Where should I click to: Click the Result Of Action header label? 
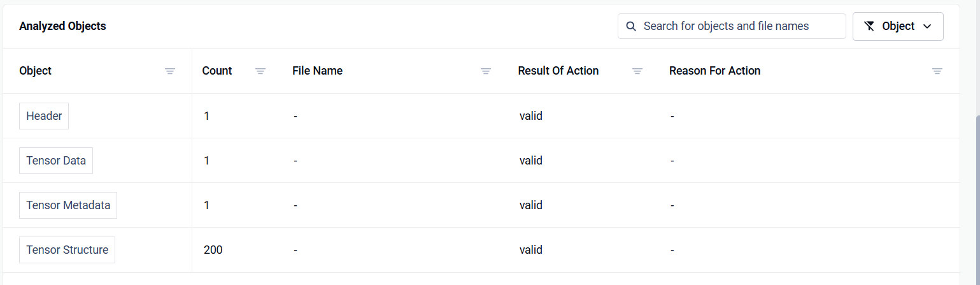(x=558, y=71)
